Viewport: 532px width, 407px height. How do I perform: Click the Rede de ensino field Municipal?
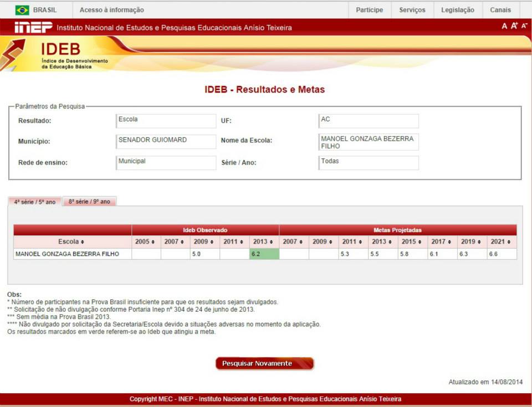[166, 163]
